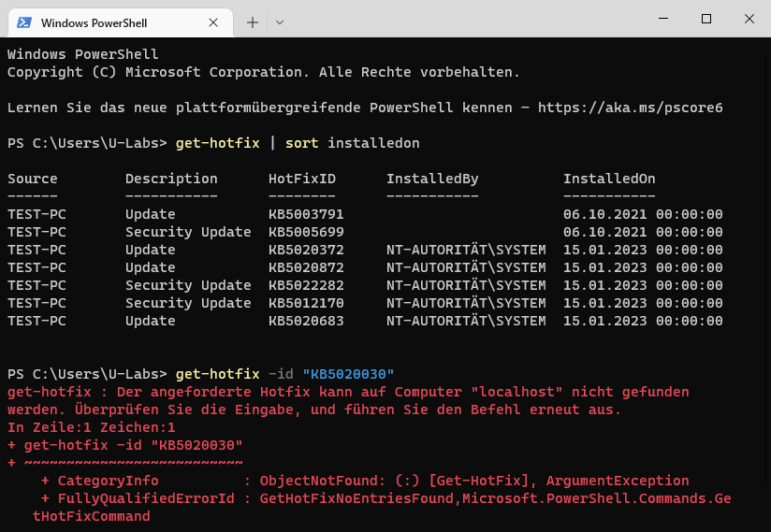This screenshot has height=532, width=771.
Task: Click "Security Update" in the KB5005699 row
Action: (x=188, y=232)
